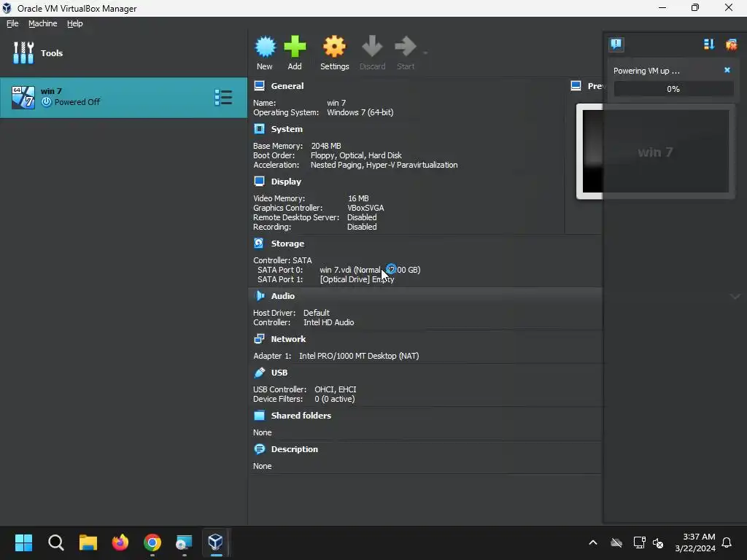Click the Network adapter icon
Image resolution: width=747 pixels, height=560 pixels.
coord(259,338)
